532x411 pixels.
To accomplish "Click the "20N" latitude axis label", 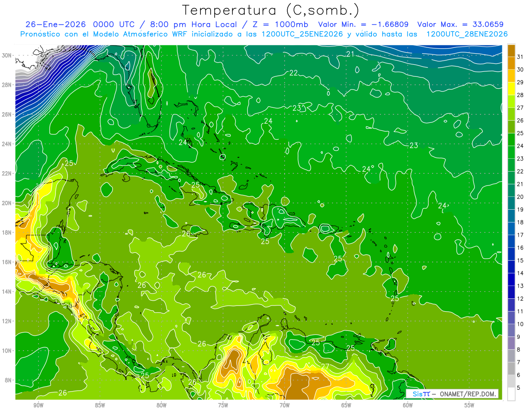I will [x=7, y=203].
